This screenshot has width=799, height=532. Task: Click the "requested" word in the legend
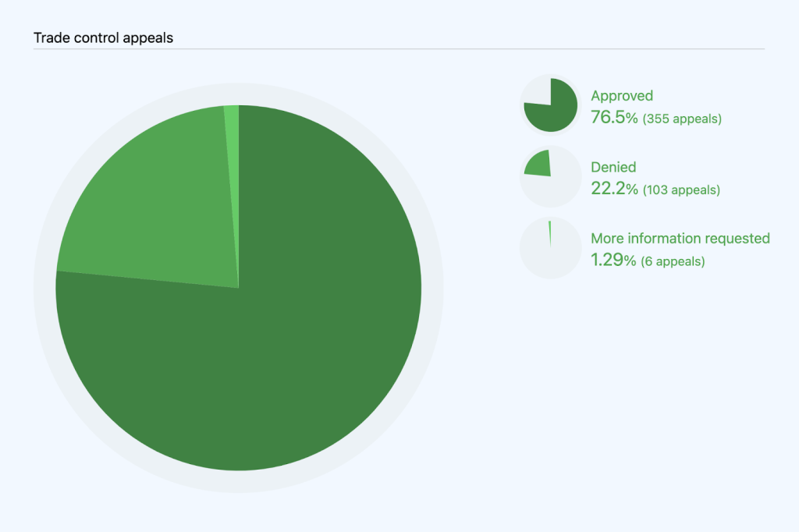737,238
